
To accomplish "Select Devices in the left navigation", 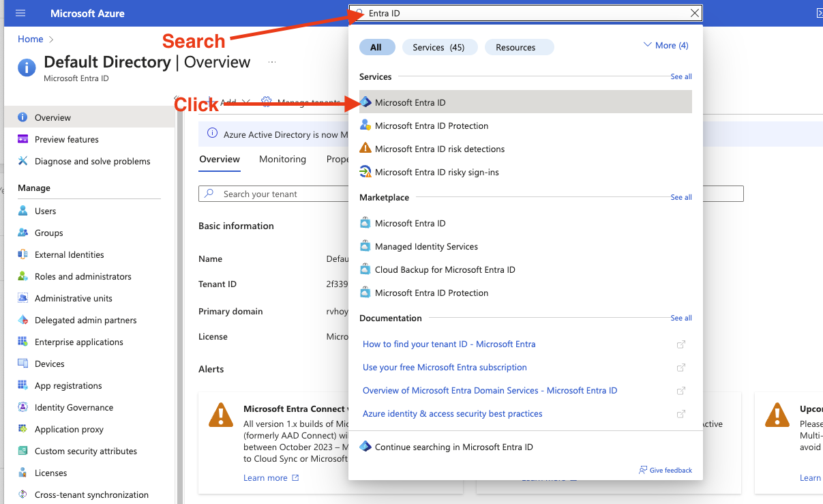I will [x=48, y=364].
